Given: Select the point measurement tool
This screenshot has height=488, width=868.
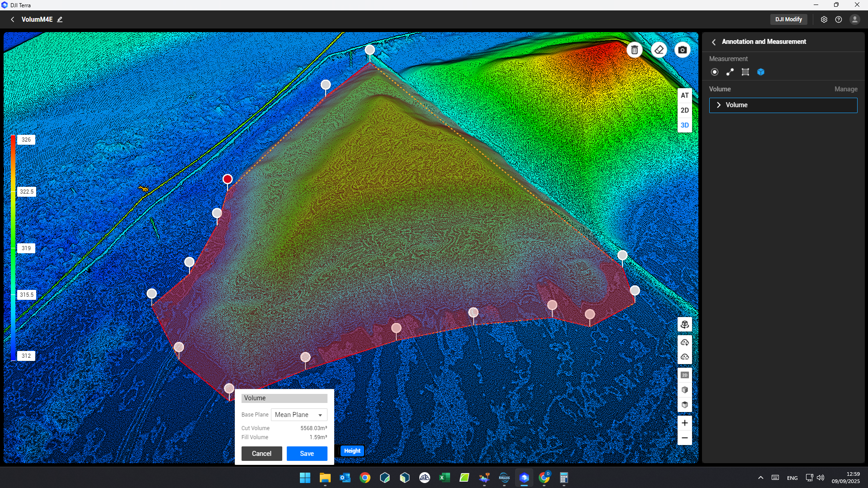Looking at the screenshot, I should tap(715, 72).
